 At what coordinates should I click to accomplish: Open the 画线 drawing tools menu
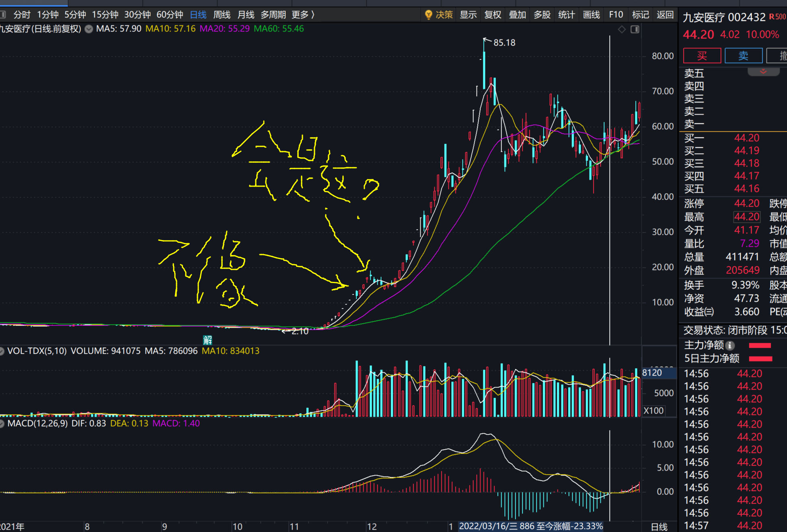(x=591, y=15)
